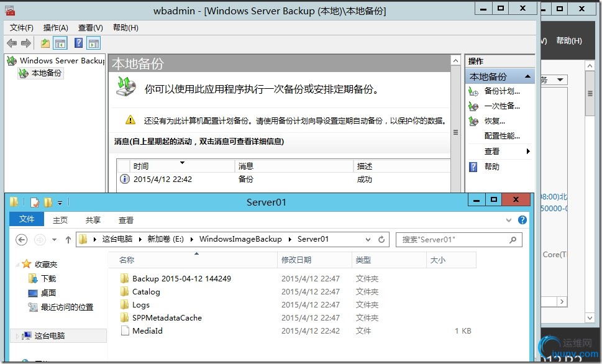Select the MediaId file

point(147,331)
